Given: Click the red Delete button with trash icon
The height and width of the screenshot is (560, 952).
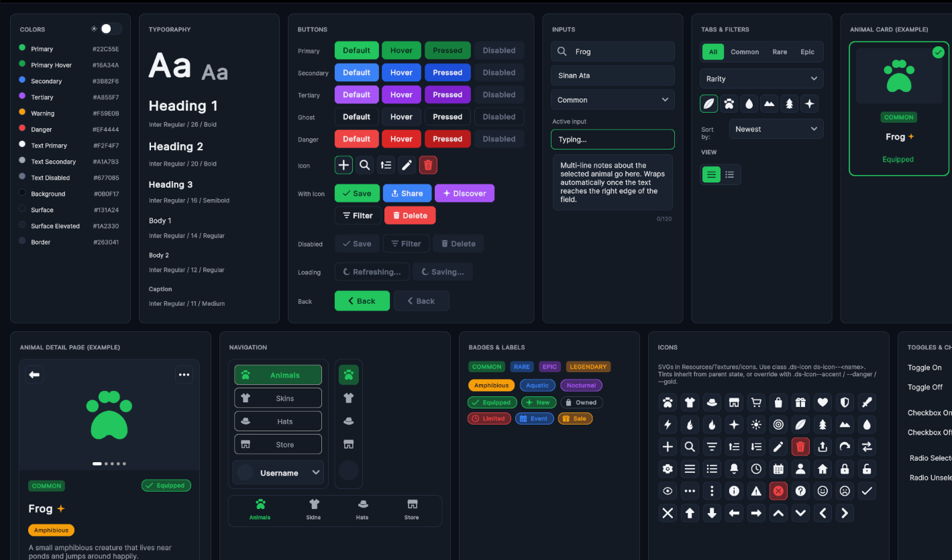Looking at the screenshot, I should [410, 215].
